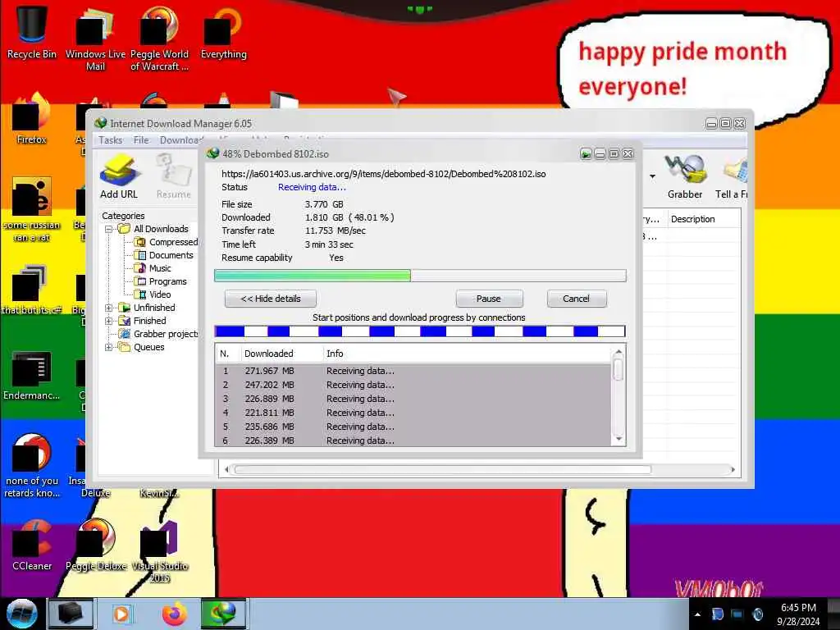Open the toolbar overflow dropdown arrow near Grabber
Viewport: 840px width, 630px height.
[652, 176]
